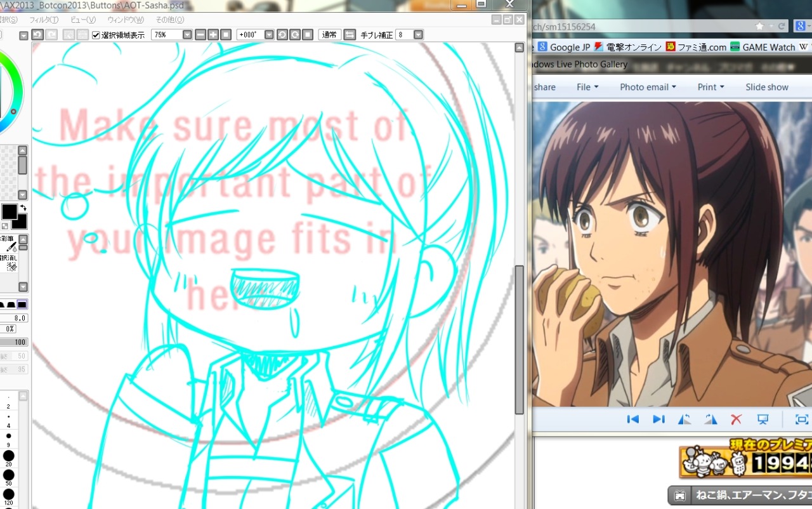Go to previous photo in Photo Gallery

(632, 419)
